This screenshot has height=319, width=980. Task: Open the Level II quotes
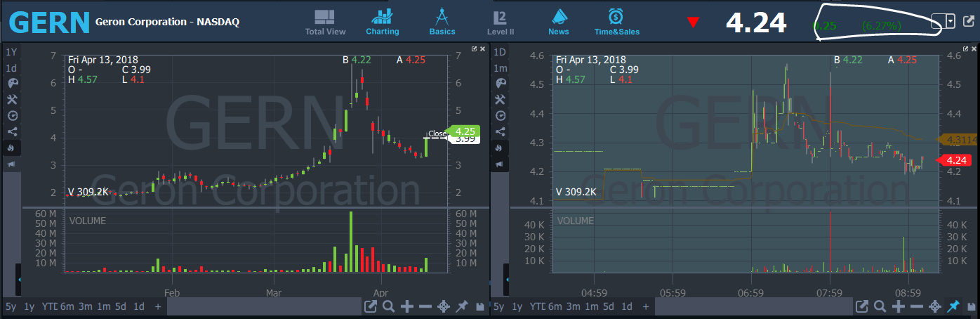[501, 22]
